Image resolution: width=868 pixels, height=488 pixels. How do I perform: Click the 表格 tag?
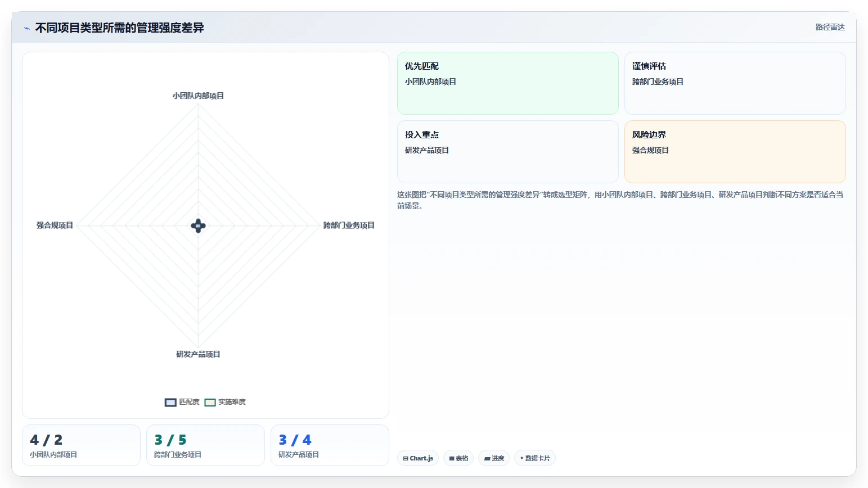[458, 458]
